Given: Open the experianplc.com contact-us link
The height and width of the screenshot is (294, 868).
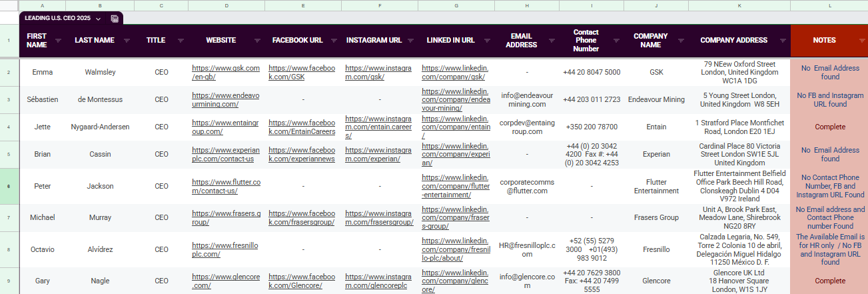Looking at the screenshot, I should [x=225, y=154].
